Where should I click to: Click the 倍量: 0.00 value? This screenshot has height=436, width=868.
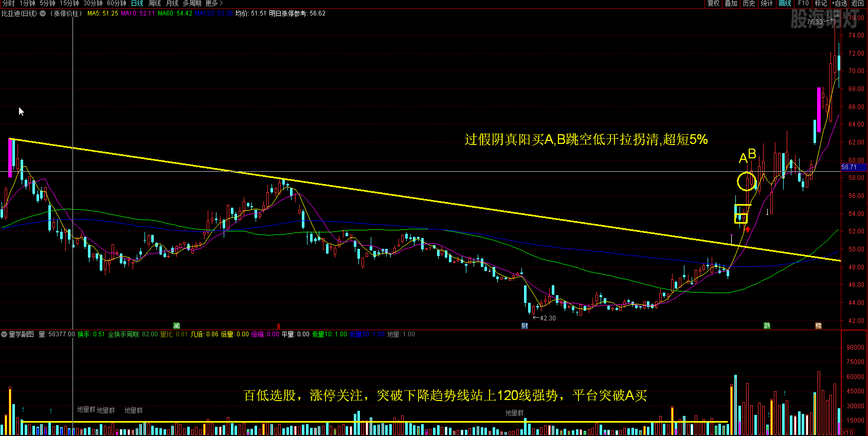(235, 334)
